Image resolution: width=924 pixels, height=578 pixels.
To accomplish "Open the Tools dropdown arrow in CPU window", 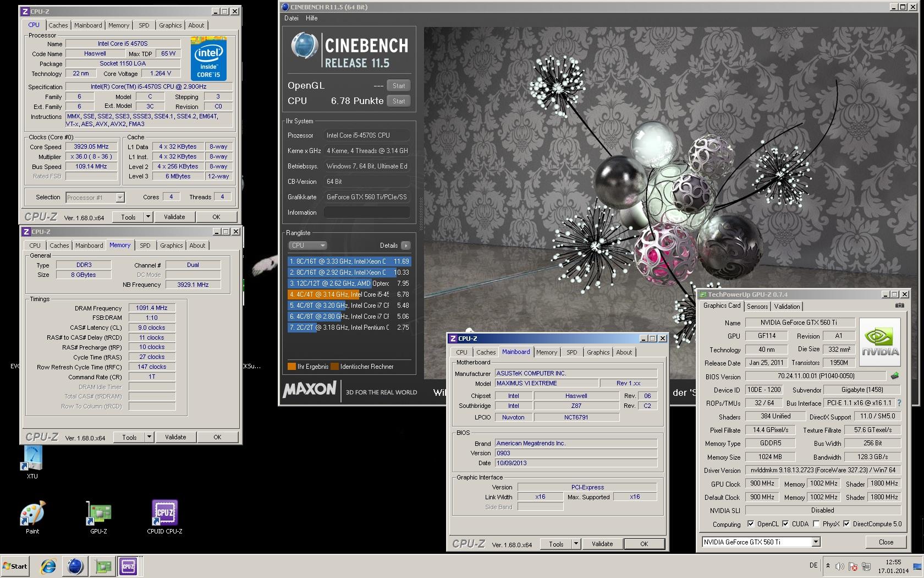I will coord(147,217).
